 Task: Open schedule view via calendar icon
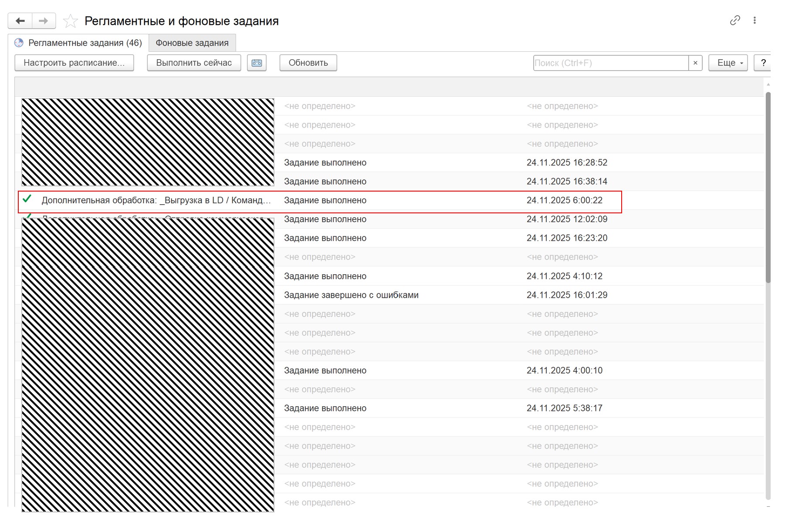(257, 63)
